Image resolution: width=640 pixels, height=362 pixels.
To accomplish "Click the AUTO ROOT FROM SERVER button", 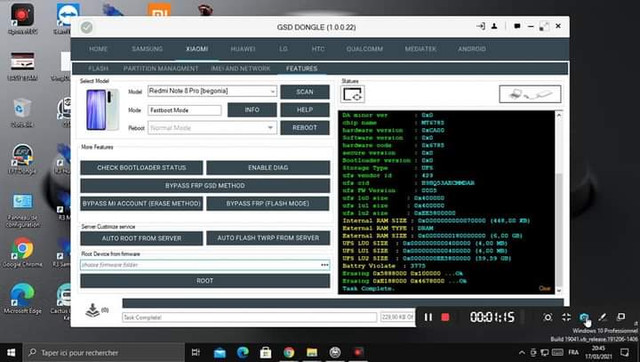I will (142, 238).
